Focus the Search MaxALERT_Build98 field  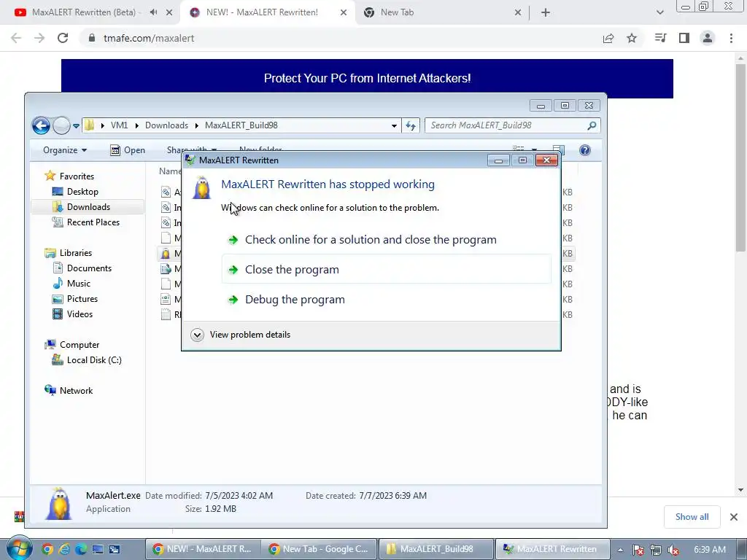click(512, 125)
